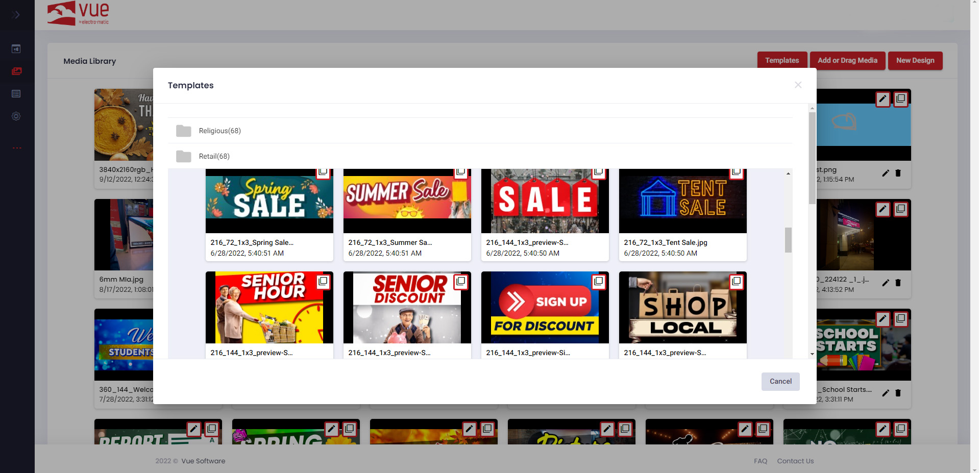Viewport: 980px width, 473px height.
Task: Delete the School Starts media item
Action: 898,393
